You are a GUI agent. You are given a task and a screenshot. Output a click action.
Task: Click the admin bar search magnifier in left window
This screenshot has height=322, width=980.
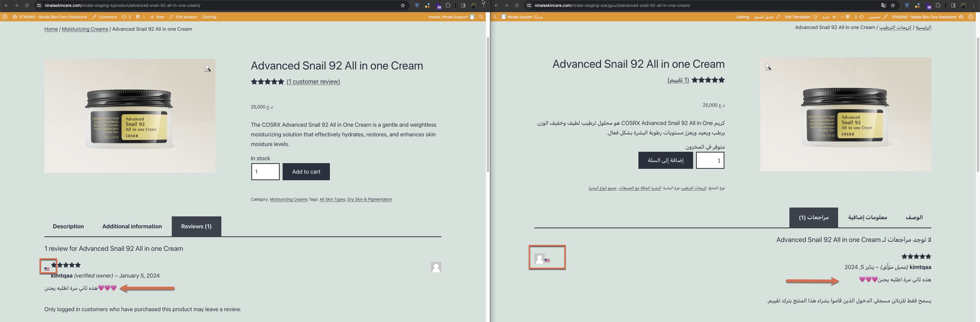(481, 17)
